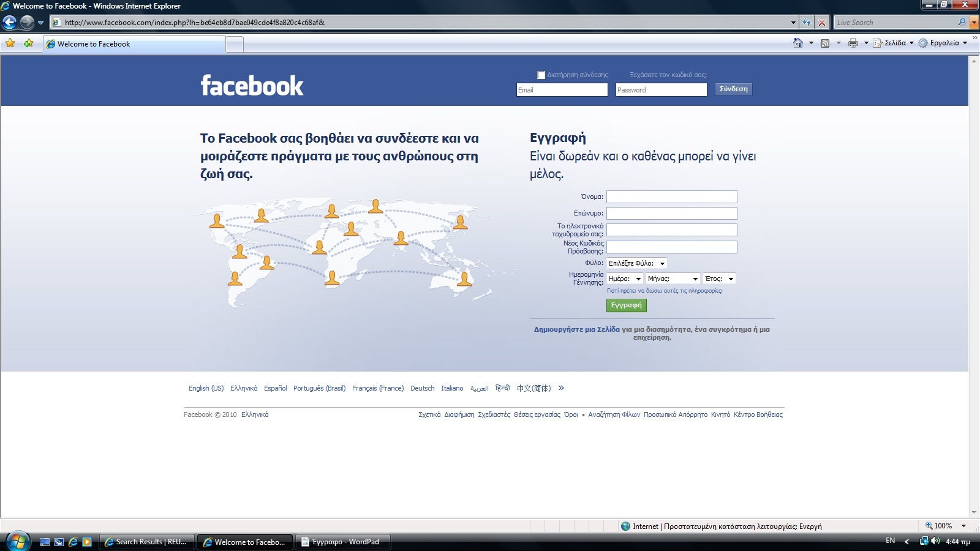Open the recent pages dropdown beside Forward
The image size is (980, 551).
(x=40, y=23)
